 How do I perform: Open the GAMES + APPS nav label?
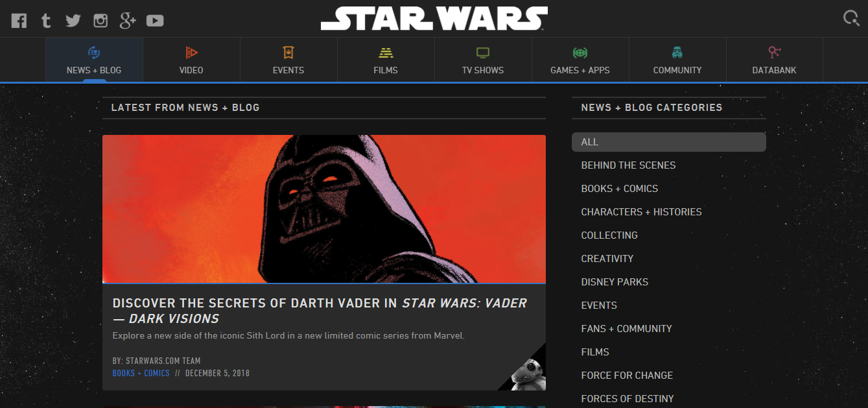click(580, 70)
